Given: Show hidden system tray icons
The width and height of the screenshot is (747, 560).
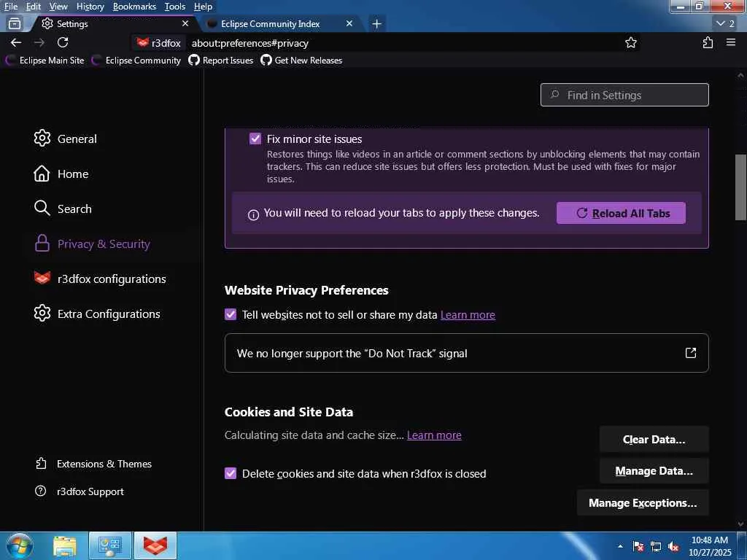Looking at the screenshot, I should [620, 546].
